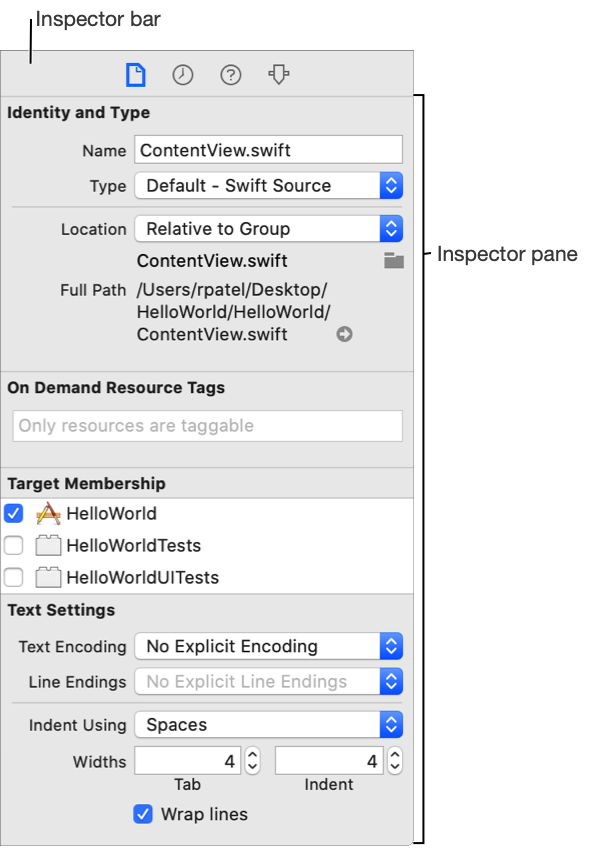Select the HelloWorldTests row label

coord(134,545)
